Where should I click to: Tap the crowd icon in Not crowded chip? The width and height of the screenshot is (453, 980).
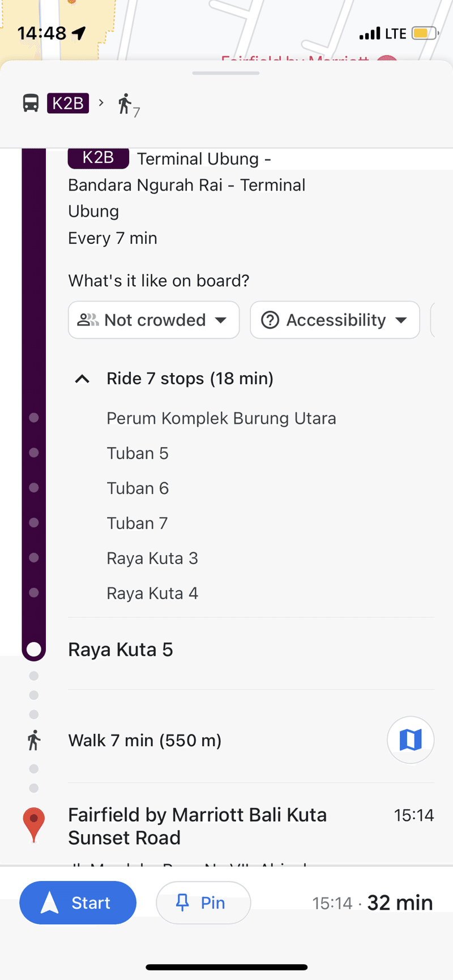87,320
